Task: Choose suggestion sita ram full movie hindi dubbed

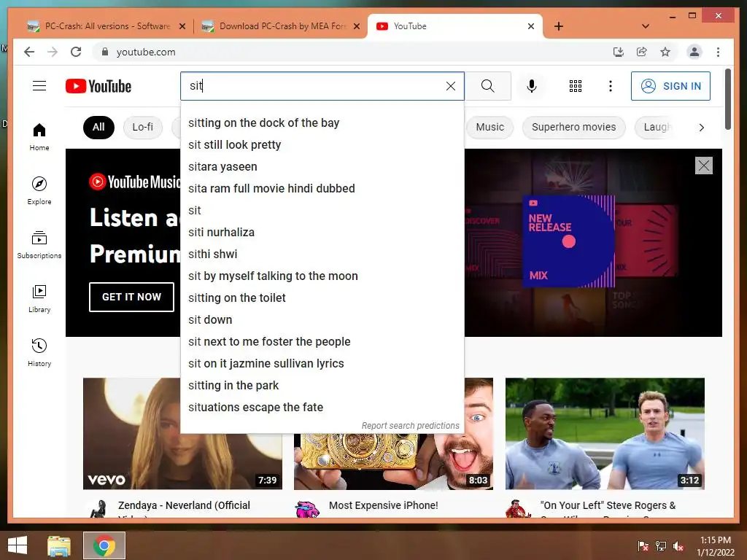Action: pyautogui.click(x=322, y=189)
